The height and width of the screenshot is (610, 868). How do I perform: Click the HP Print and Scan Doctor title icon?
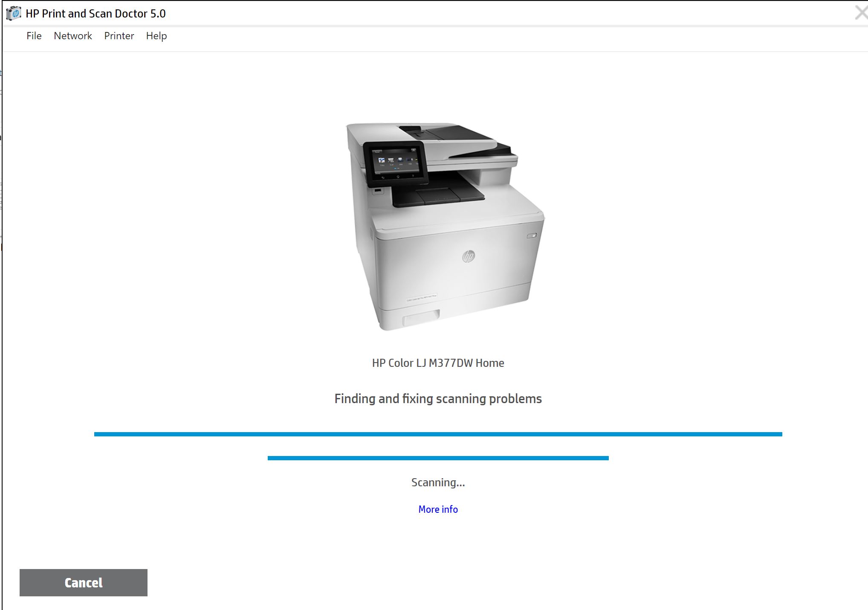[x=14, y=13]
